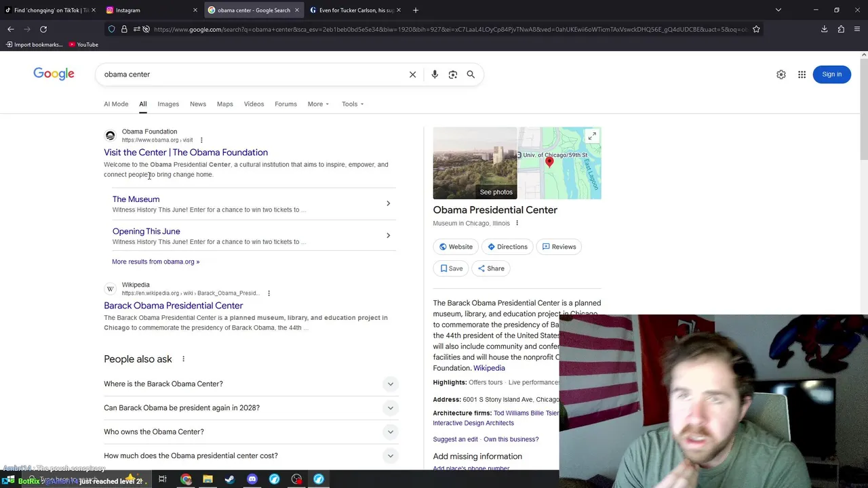
Task: Click Suggest an edit link
Action: pos(455,439)
